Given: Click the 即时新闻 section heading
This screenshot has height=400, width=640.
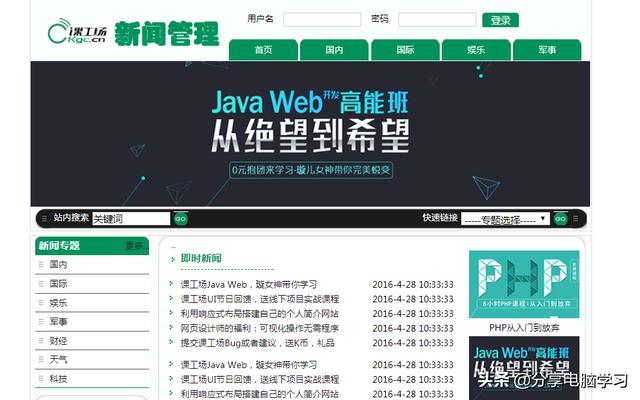Looking at the screenshot, I should point(201,258).
